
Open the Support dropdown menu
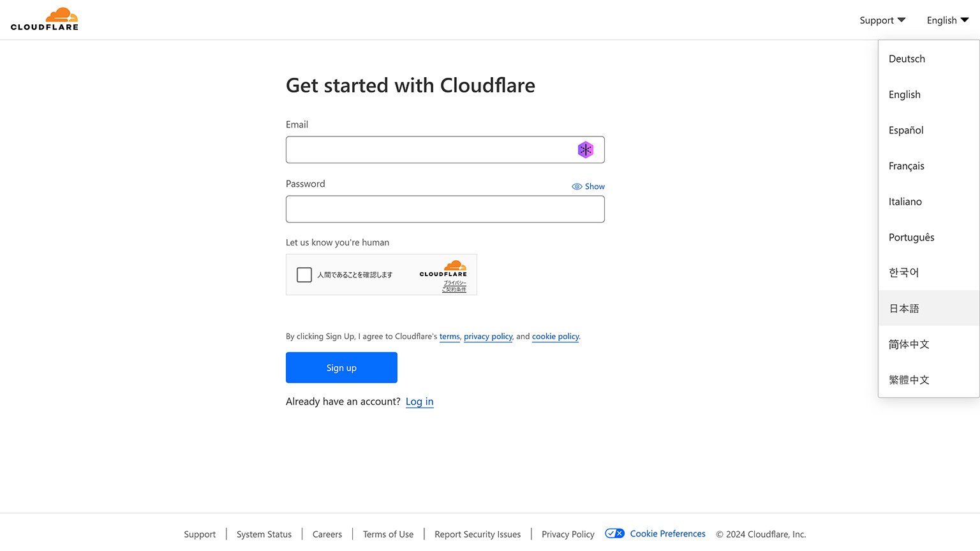(882, 20)
